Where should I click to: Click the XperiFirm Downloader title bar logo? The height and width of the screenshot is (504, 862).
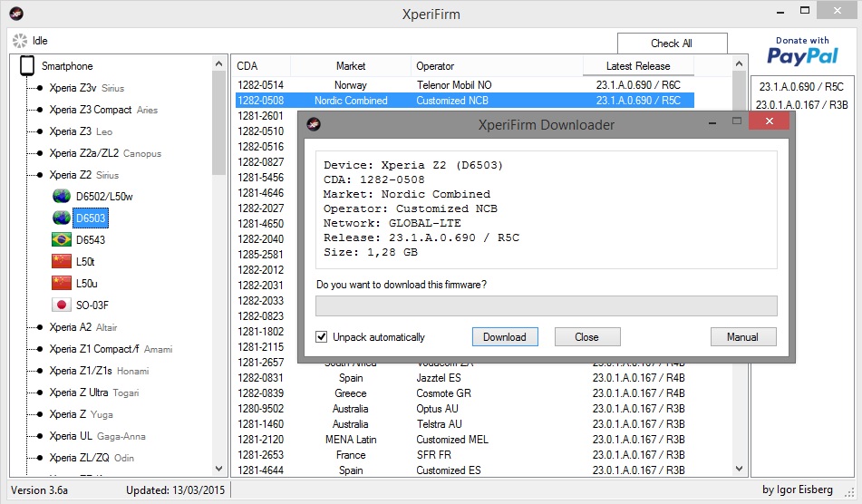click(314, 124)
